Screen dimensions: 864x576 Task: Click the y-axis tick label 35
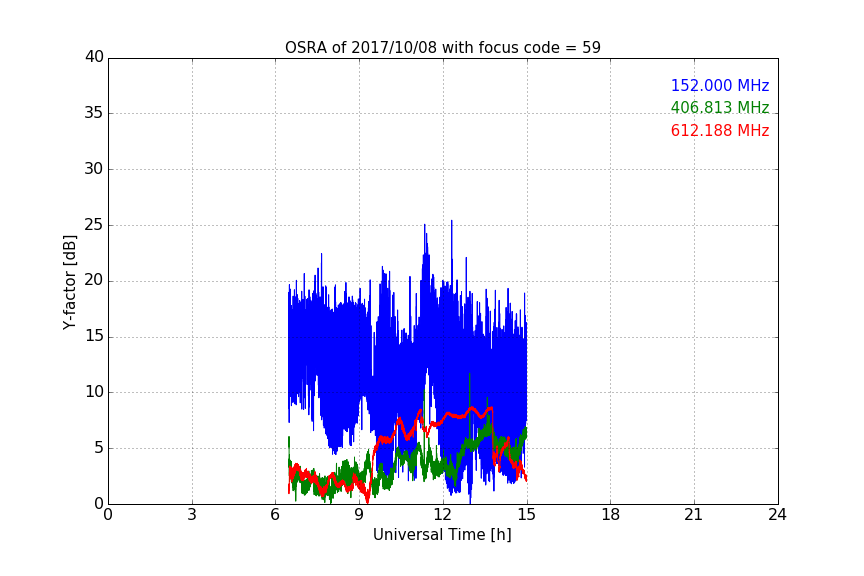[94, 113]
